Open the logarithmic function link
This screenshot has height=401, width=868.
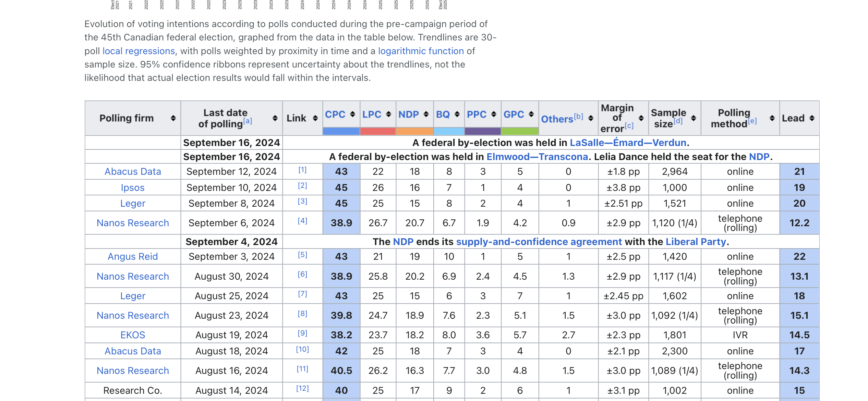click(421, 51)
